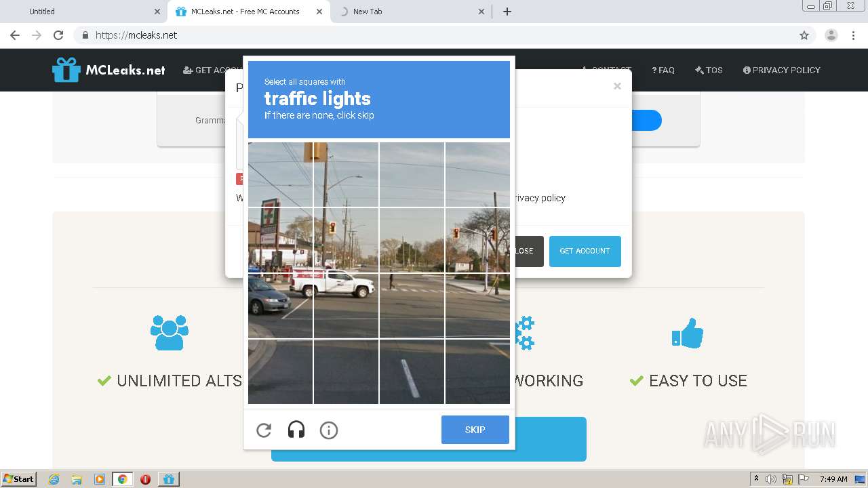
Task: Open the FAQ page
Action: 663,70
